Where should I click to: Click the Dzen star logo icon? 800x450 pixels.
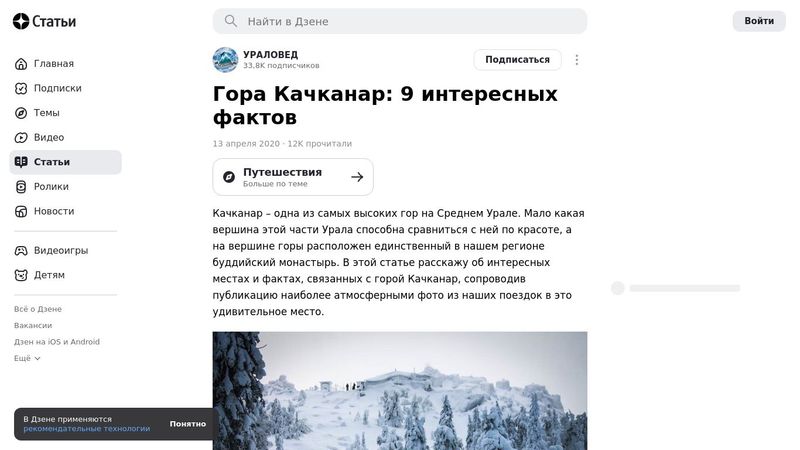point(21,21)
